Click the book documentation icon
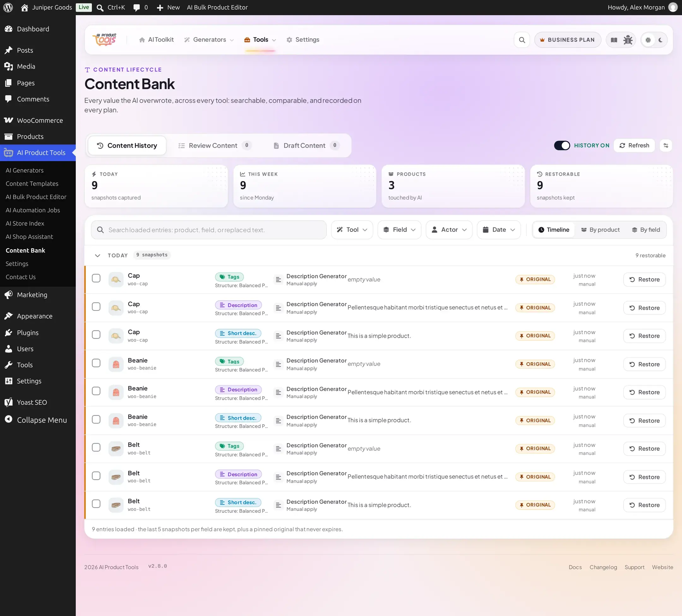The image size is (682, 616). tap(614, 40)
